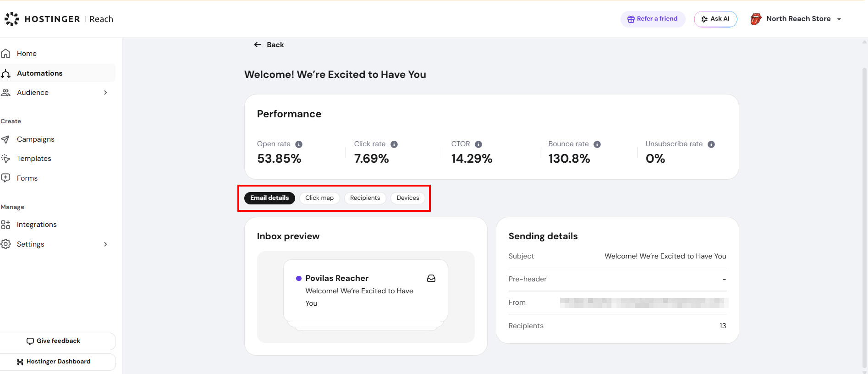Open Forms in the sidebar

pyautogui.click(x=58, y=178)
